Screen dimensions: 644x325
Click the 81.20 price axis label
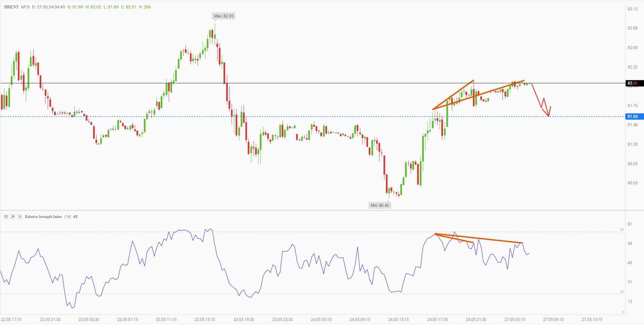633,144
